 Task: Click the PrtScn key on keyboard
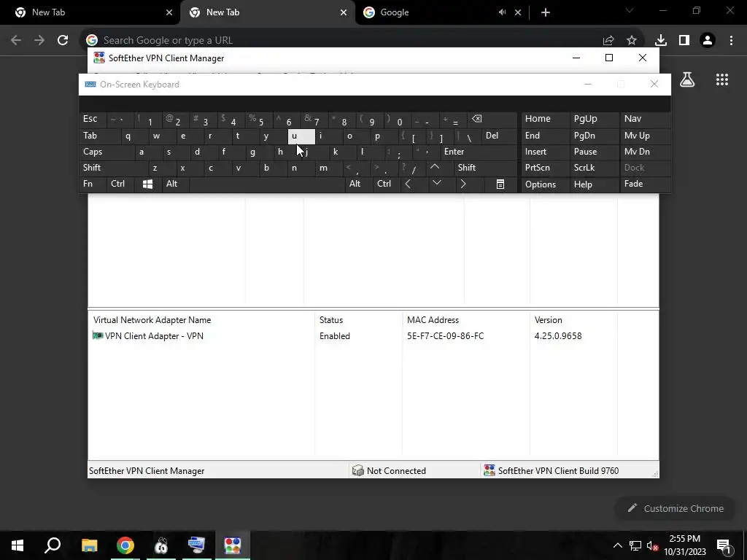coord(544,168)
